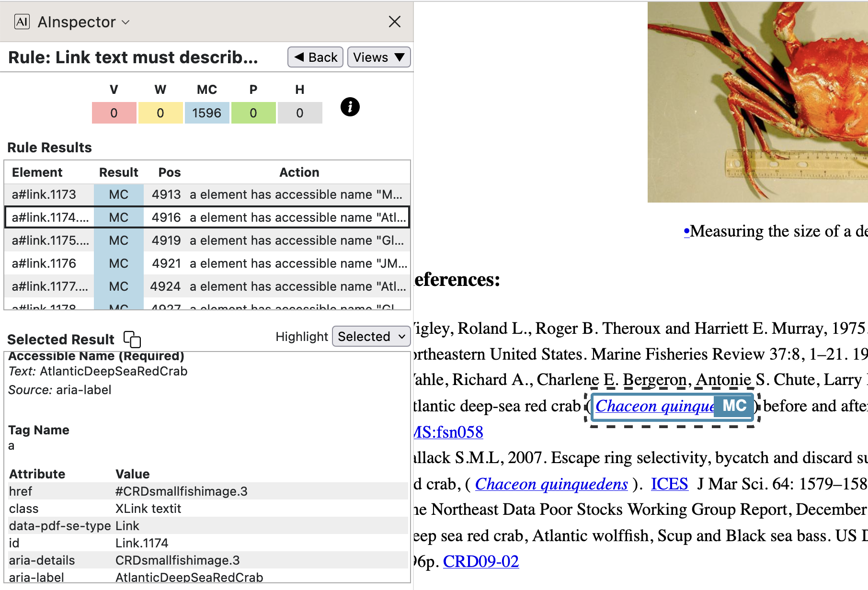Click the AInspector AI logo icon
Viewport: 868px width, 590px height.
pos(22,22)
